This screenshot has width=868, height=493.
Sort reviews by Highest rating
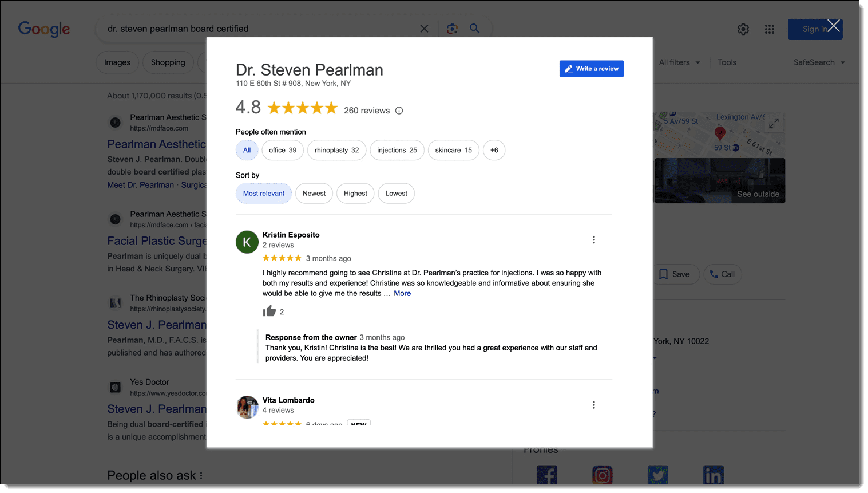point(355,194)
